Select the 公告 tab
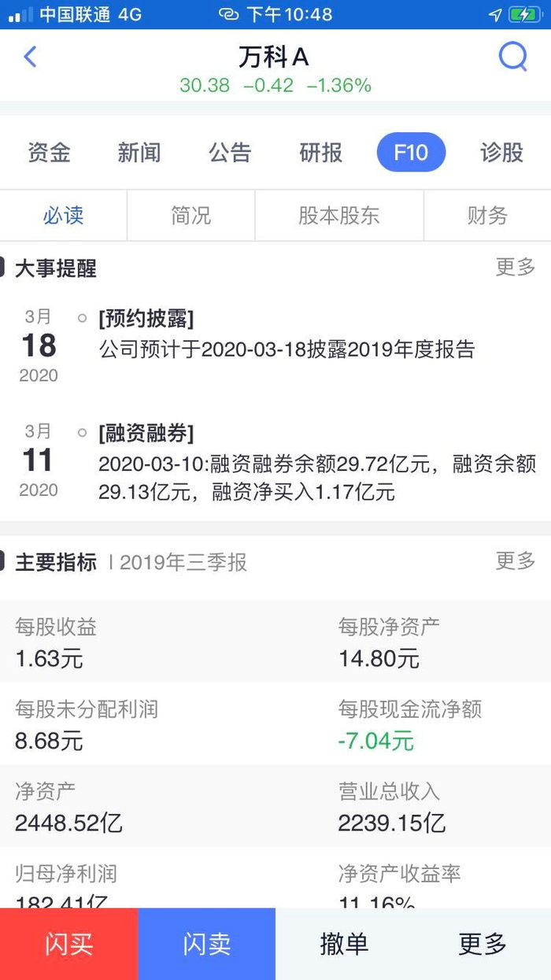 pos(230,153)
